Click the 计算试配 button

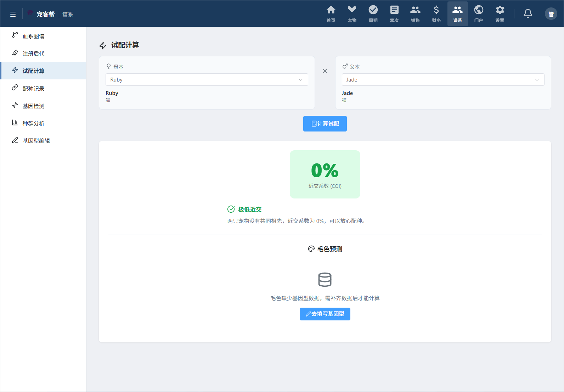click(325, 124)
